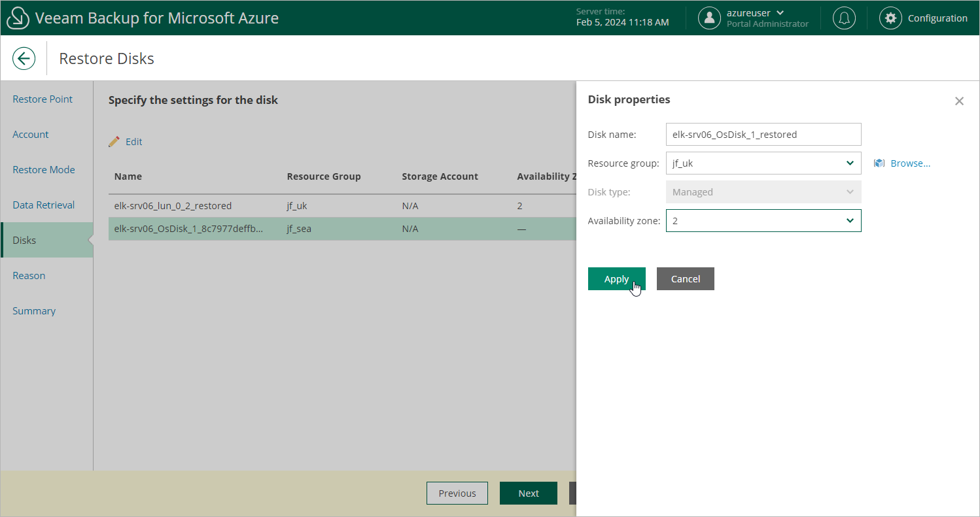Select row elk-srv06_OsDisk_1_8c7977deffb...

342,229
